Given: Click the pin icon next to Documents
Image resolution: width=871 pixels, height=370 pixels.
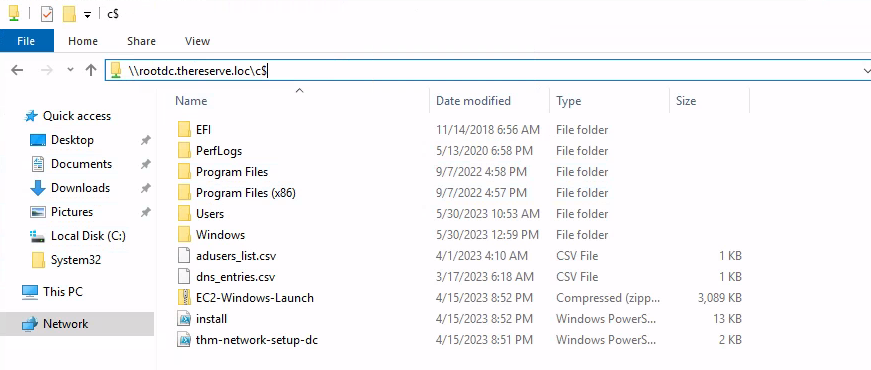Looking at the screenshot, I should point(146,164).
